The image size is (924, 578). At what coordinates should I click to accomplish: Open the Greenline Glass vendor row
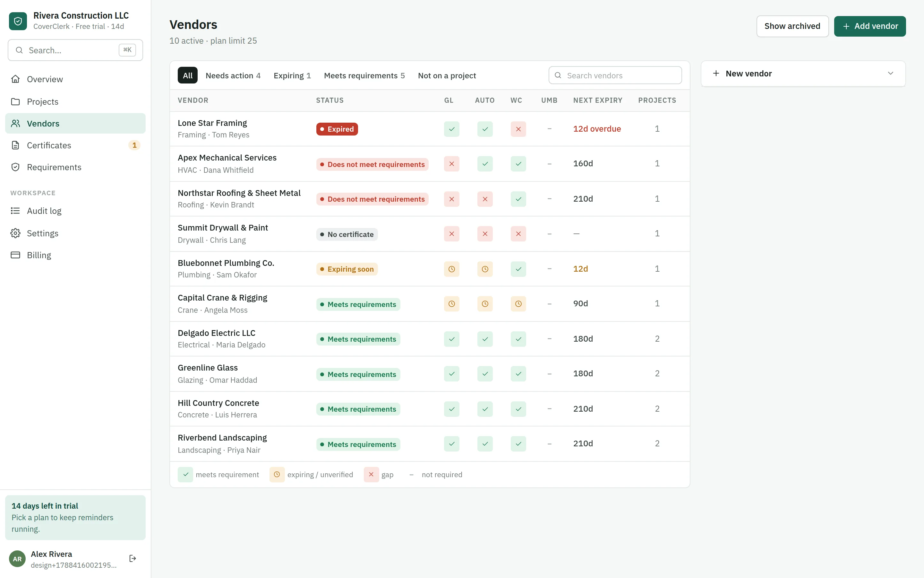(430, 374)
